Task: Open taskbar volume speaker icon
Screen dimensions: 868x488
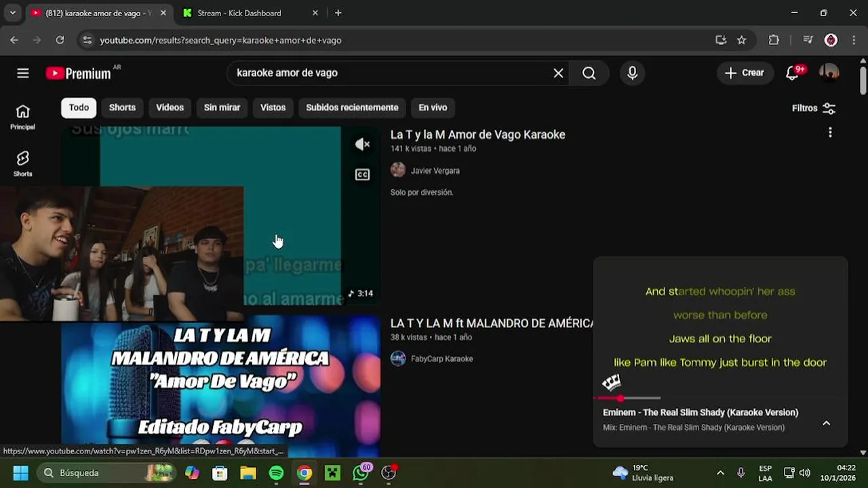Action: (805, 472)
